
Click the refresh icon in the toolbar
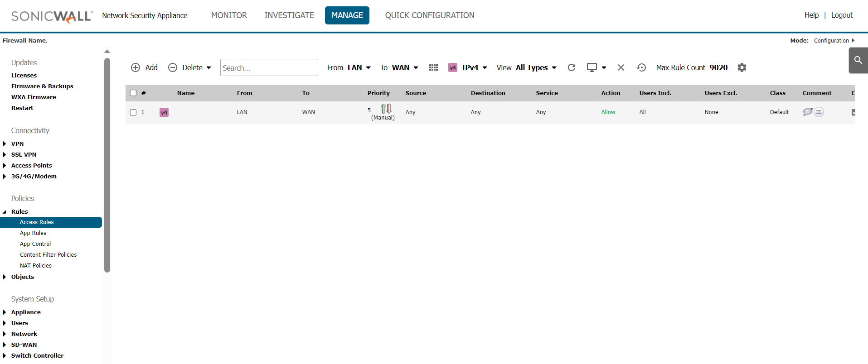tap(572, 67)
